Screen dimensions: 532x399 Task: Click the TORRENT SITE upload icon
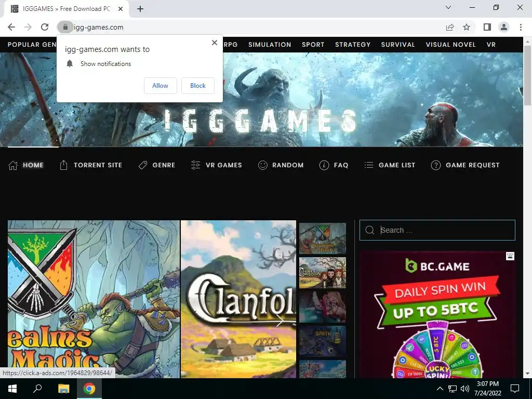tap(63, 165)
